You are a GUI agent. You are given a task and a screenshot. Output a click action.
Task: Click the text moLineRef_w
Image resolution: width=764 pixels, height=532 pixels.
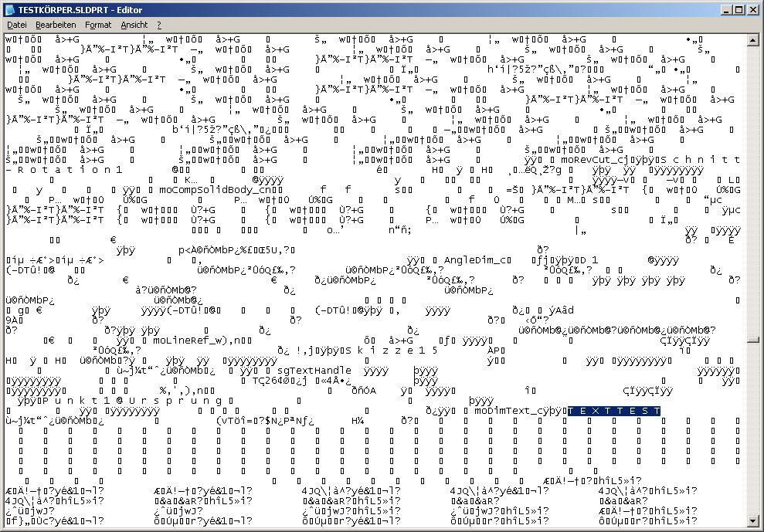[x=187, y=341]
